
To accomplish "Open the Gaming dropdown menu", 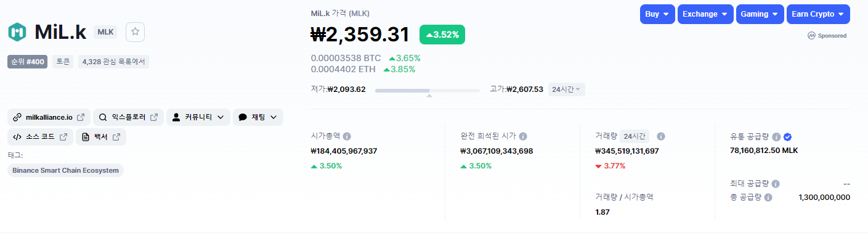I will (x=760, y=14).
